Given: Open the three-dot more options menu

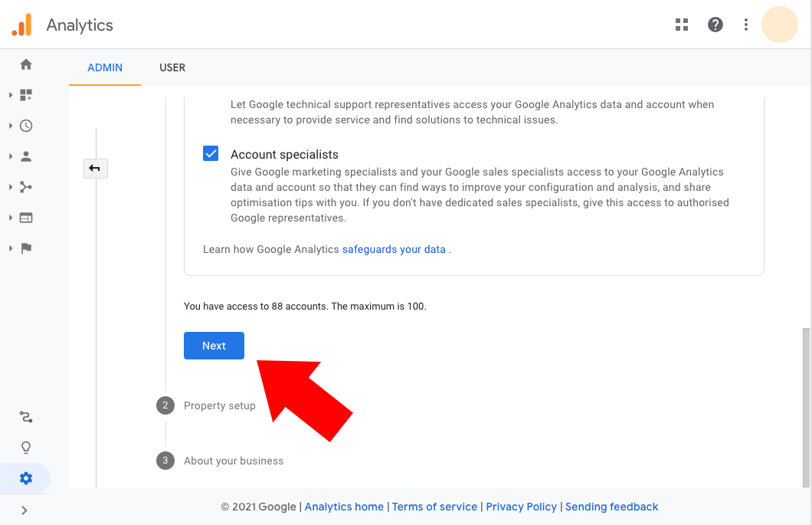Looking at the screenshot, I should pyautogui.click(x=745, y=25).
